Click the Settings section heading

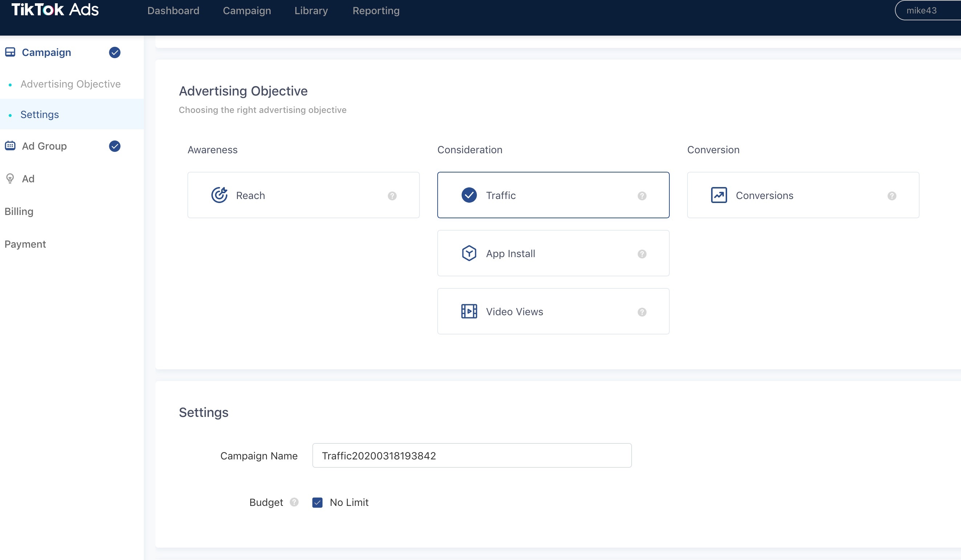tap(204, 413)
